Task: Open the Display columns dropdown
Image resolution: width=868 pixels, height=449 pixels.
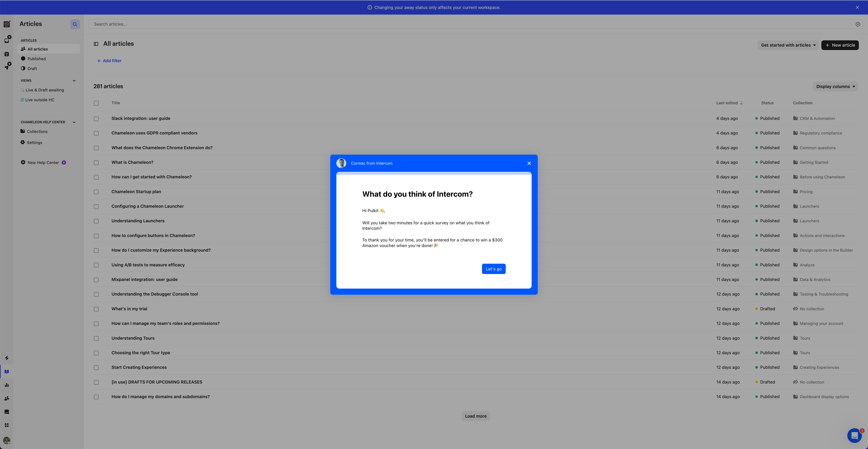Action: (x=835, y=87)
